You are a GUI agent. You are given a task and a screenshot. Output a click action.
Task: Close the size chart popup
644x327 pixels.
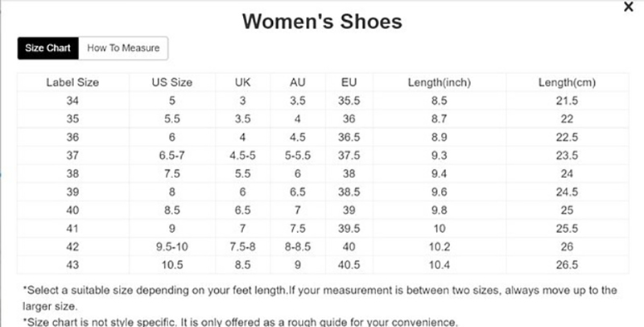point(629,7)
